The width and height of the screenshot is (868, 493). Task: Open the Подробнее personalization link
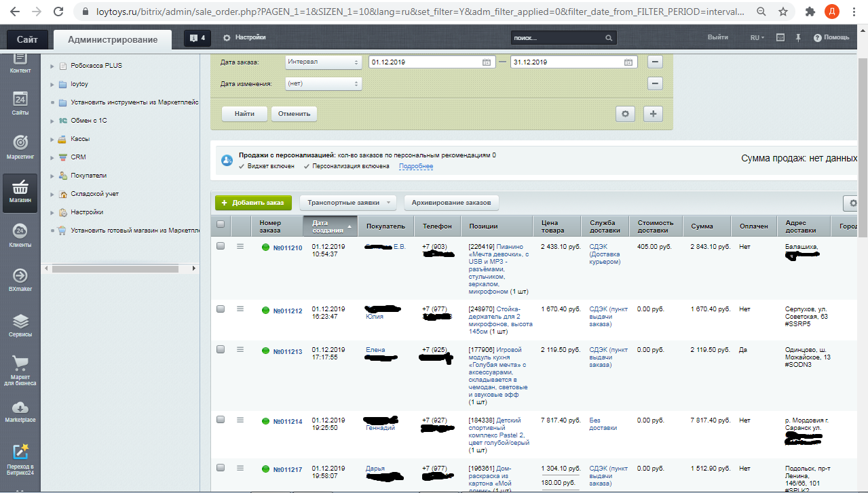(x=416, y=166)
